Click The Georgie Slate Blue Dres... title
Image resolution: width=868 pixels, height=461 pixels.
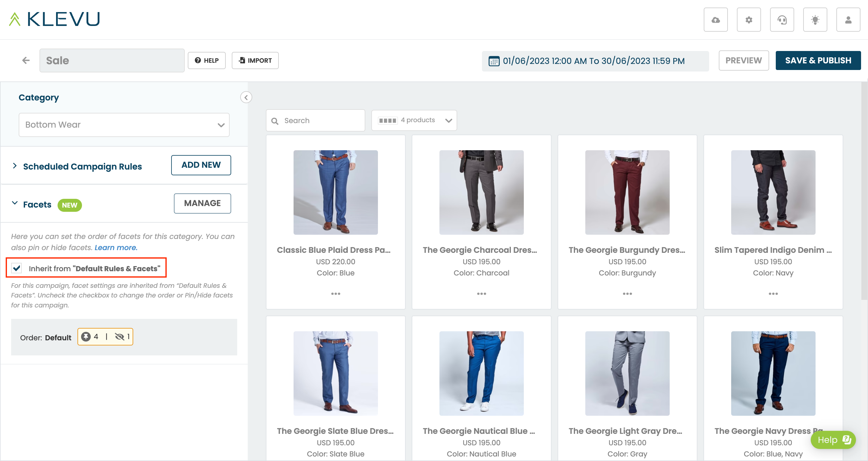tap(335, 431)
